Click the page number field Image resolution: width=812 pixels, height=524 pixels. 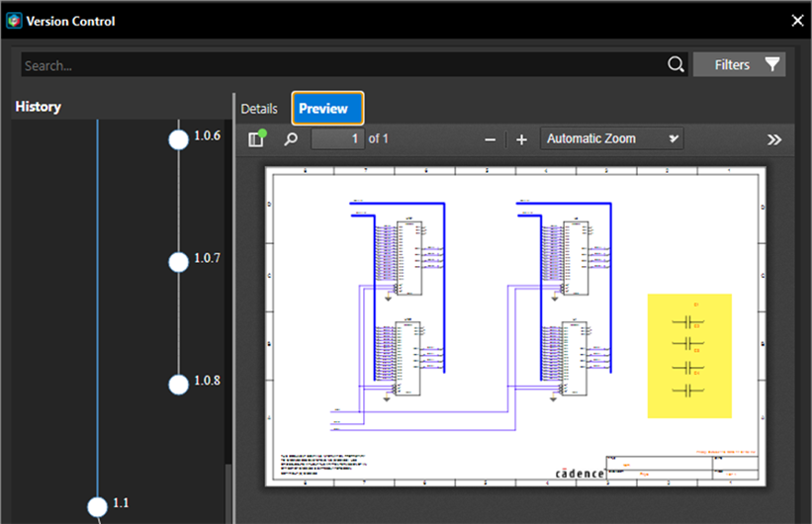pos(337,139)
